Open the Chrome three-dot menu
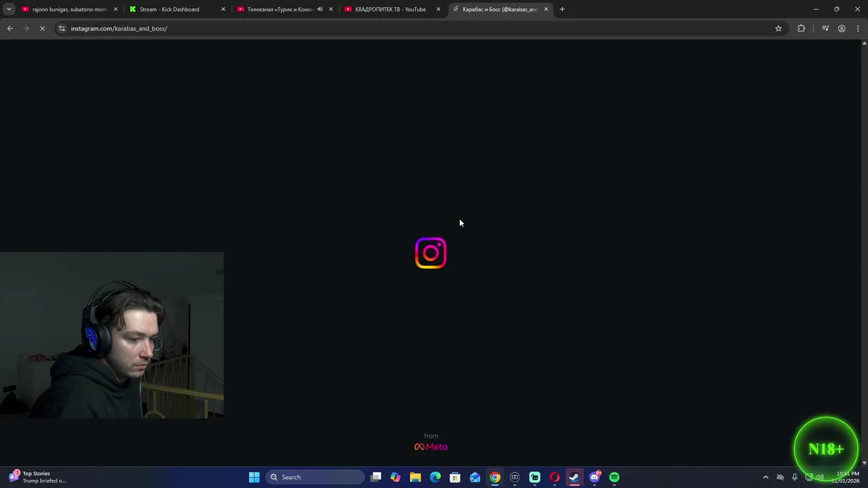The image size is (868, 488). pyautogui.click(x=858, y=28)
